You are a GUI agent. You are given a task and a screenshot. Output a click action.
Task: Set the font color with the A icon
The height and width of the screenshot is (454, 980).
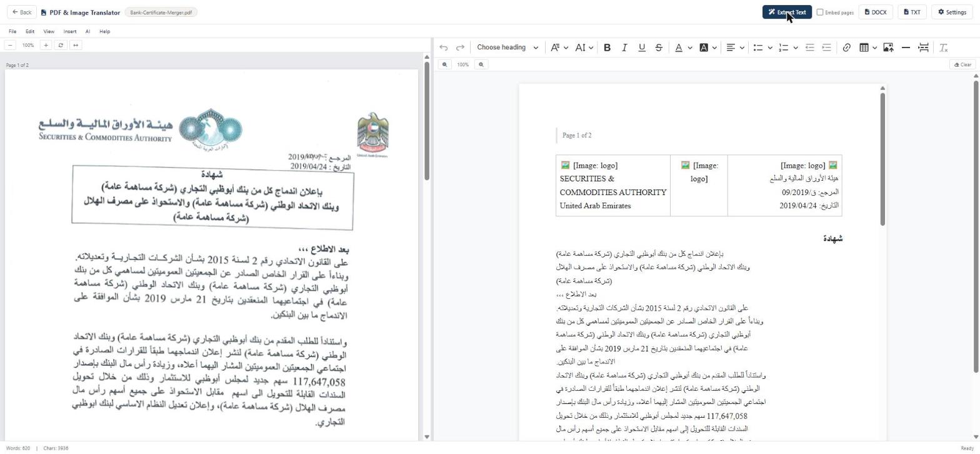click(679, 48)
